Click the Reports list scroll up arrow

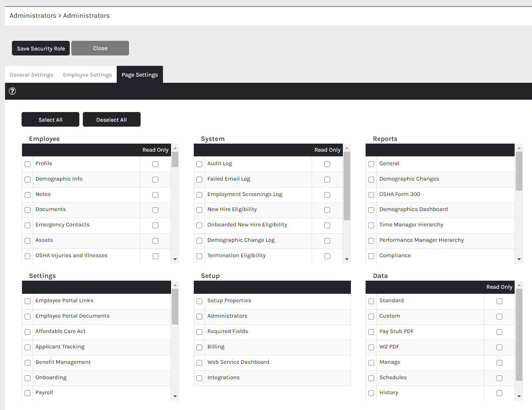519,148
